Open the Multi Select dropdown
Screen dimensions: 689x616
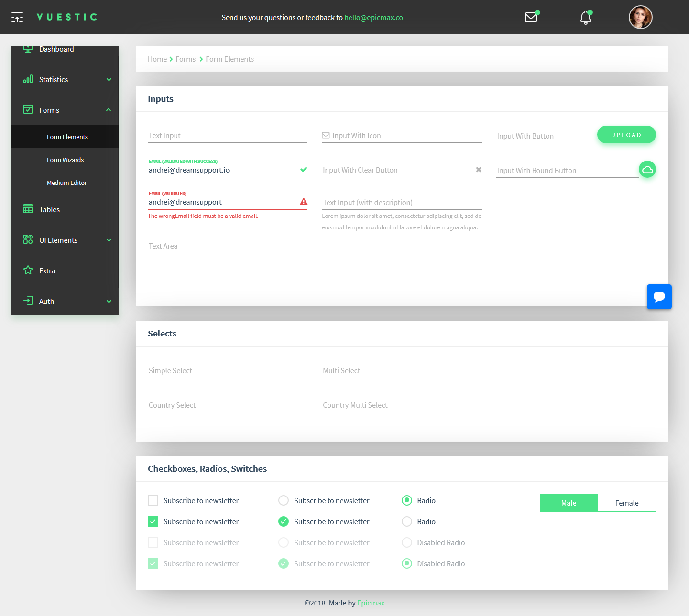(402, 371)
